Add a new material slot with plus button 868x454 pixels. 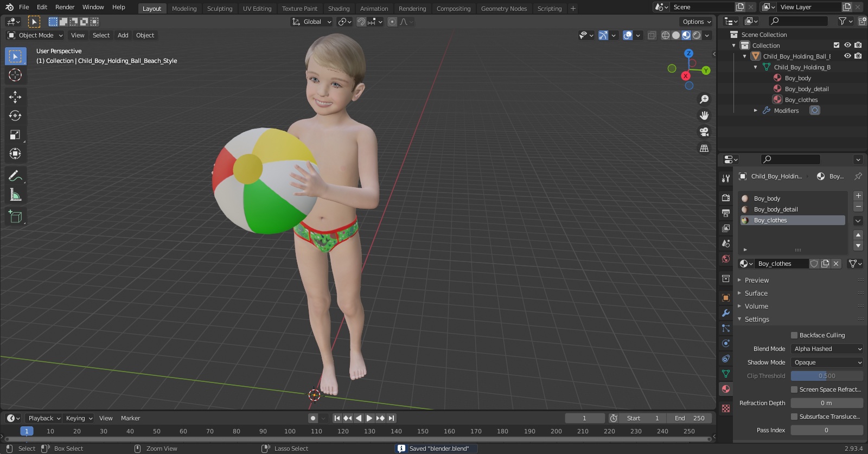[858, 195]
